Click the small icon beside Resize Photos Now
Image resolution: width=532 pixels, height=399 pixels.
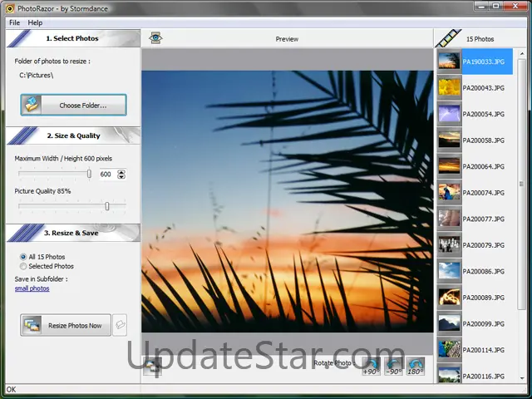121,325
